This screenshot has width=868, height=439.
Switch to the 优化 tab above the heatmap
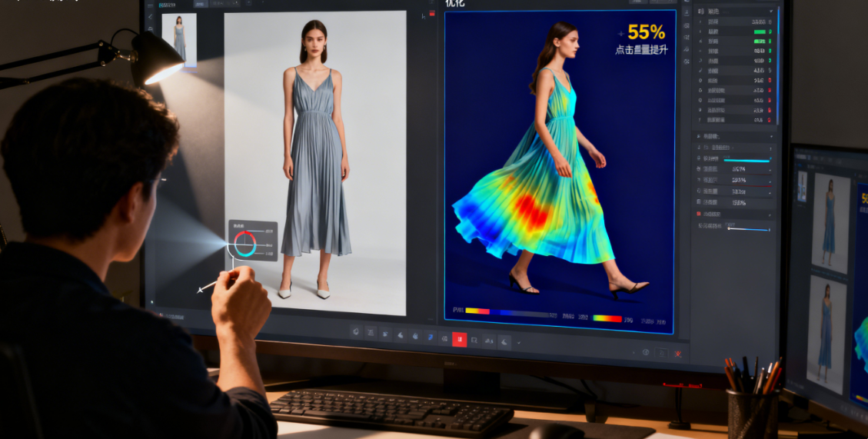[x=455, y=3]
